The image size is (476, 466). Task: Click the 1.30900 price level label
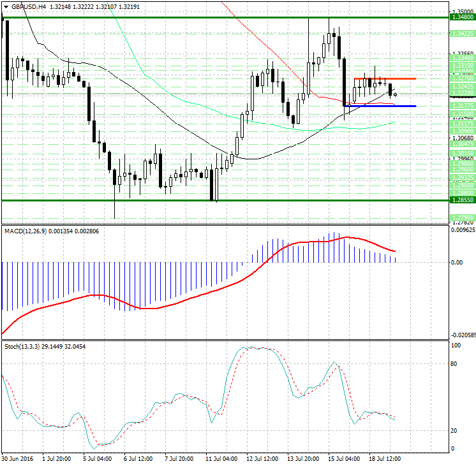point(463,131)
